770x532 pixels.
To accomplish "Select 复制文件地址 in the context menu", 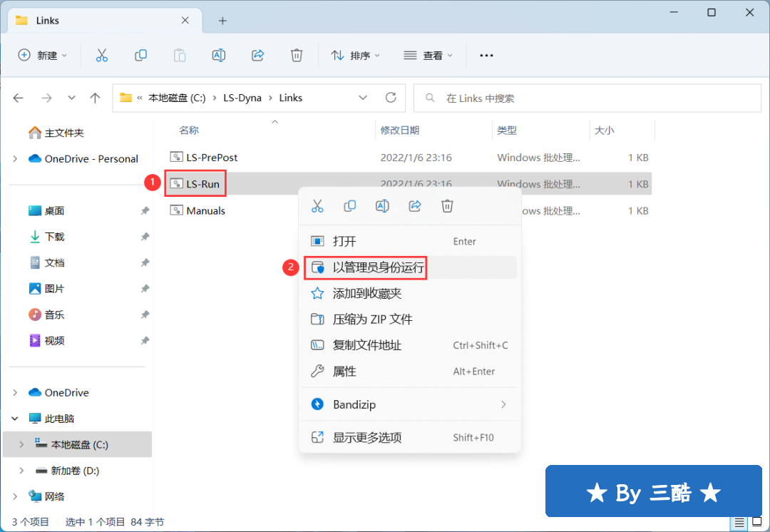I will pos(409,345).
